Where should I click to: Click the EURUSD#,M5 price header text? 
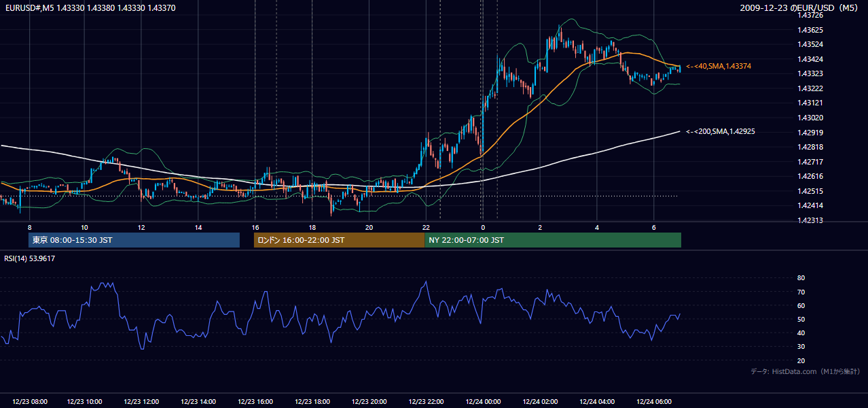[90, 7]
